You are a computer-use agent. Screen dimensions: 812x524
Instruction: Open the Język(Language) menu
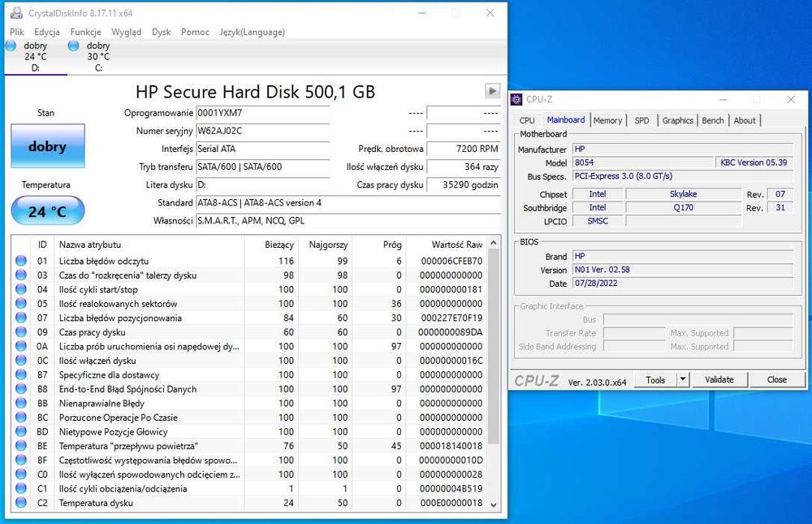[253, 32]
